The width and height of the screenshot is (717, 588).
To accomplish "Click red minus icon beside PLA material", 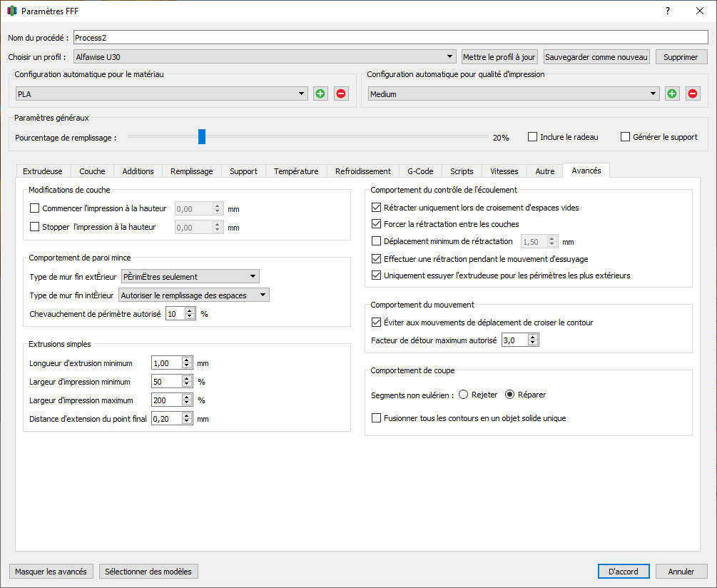I will coord(341,93).
